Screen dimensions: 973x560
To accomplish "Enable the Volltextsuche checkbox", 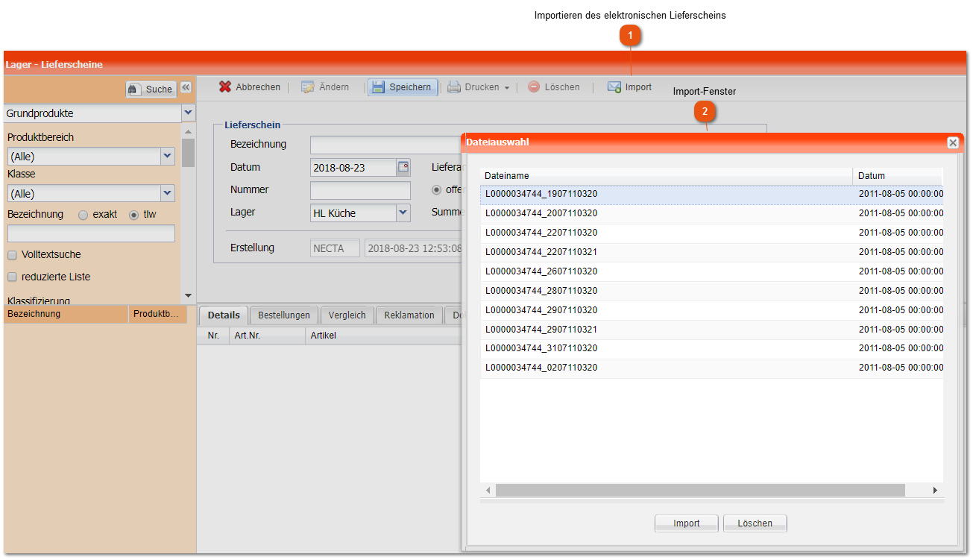I will [x=12, y=255].
